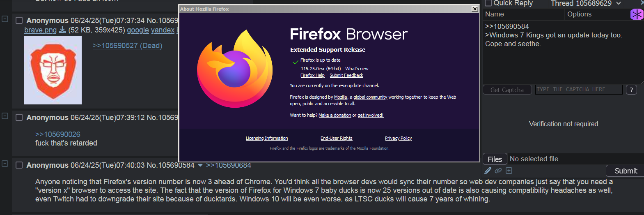Open the brave.png file link
Image resolution: width=644 pixels, height=215 pixels.
pyautogui.click(x=40, y=30)
